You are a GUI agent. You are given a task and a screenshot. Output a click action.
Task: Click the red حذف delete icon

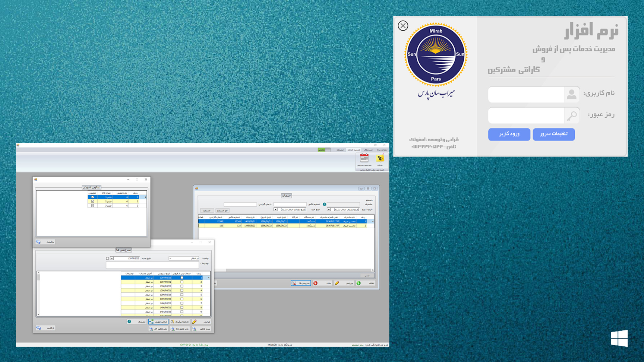pos(315,283)
